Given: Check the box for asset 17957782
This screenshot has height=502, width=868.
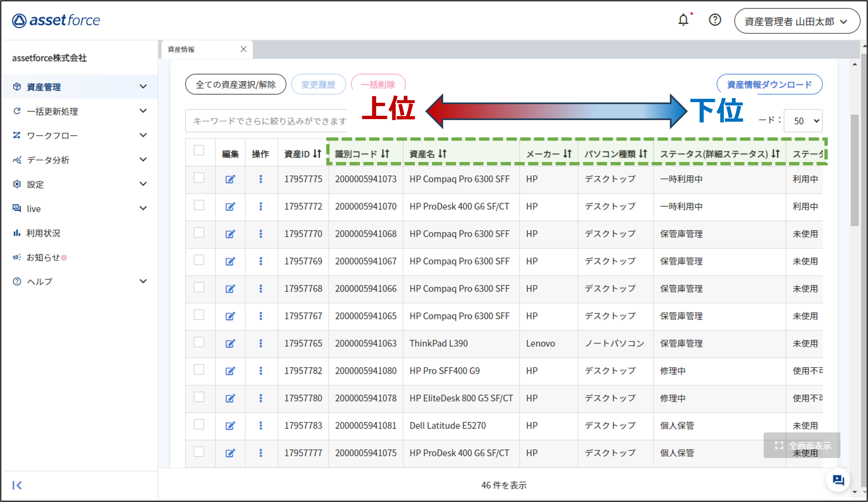Looking at the screenshot, I should (x=199, y=370).
